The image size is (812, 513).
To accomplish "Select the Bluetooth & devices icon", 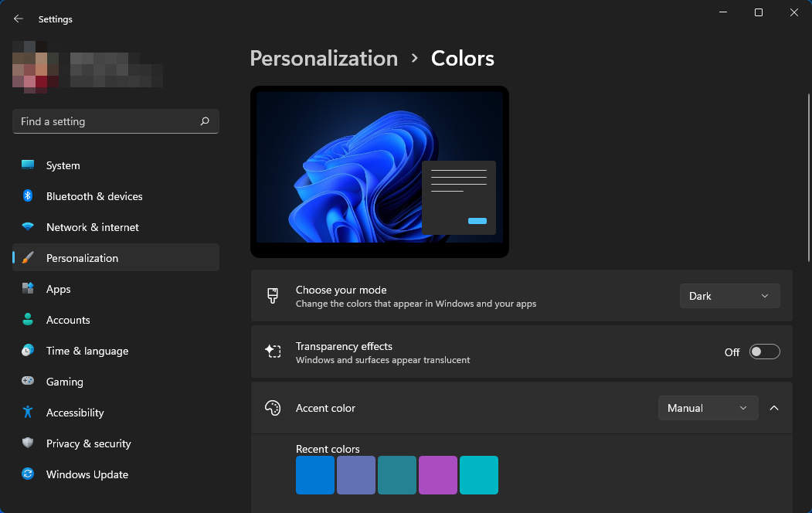I will [29, 196].
